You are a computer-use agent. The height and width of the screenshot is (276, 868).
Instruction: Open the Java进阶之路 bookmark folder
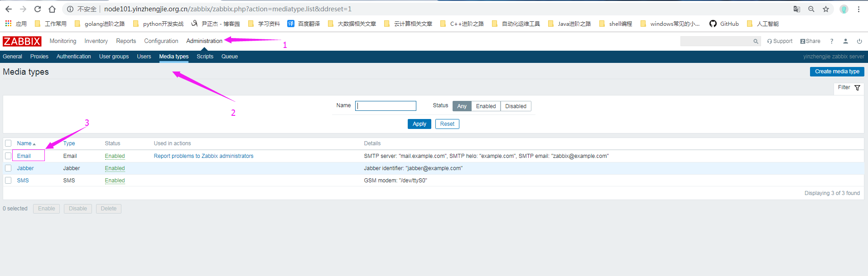[x=569, y=24]
